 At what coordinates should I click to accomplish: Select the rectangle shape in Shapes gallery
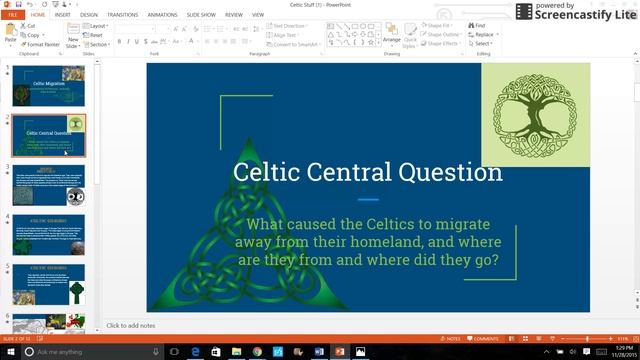(355, 26)
